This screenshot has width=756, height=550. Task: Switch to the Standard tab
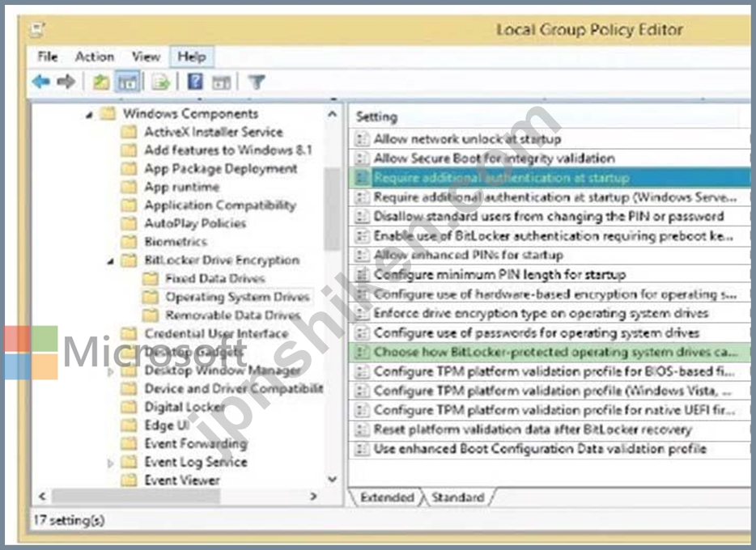pyautogui.click(x=457, y=497)
